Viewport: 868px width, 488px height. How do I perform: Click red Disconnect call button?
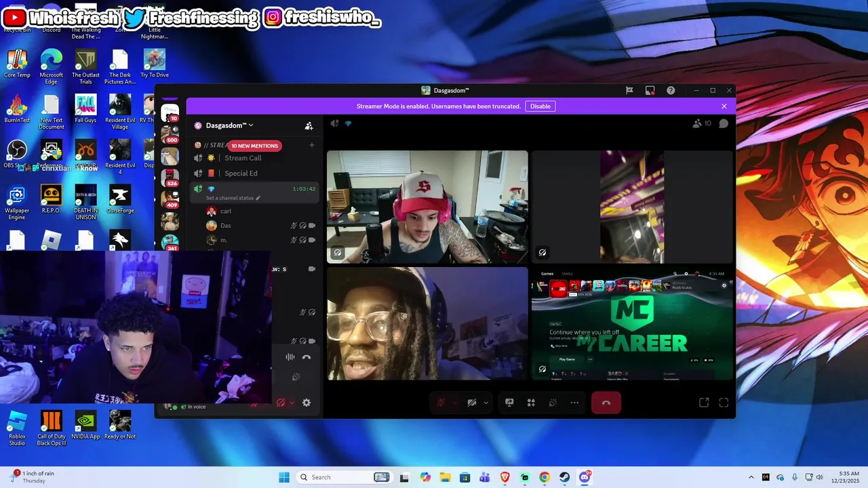[606, 403]
